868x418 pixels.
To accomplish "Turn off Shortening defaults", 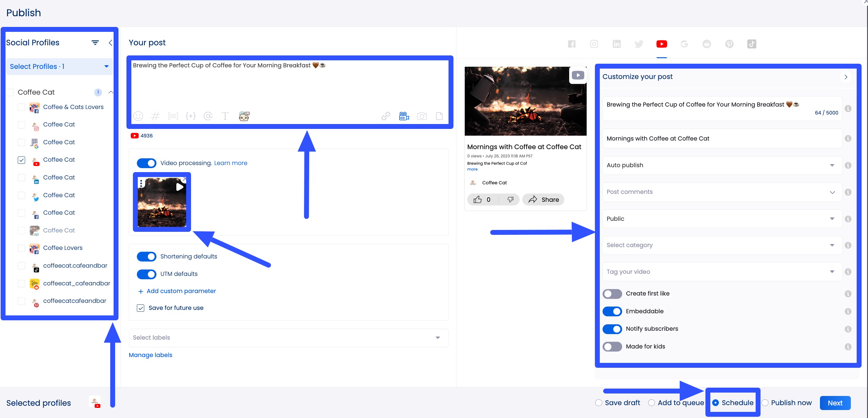I will pyautogui.click(x=147, y=257).
